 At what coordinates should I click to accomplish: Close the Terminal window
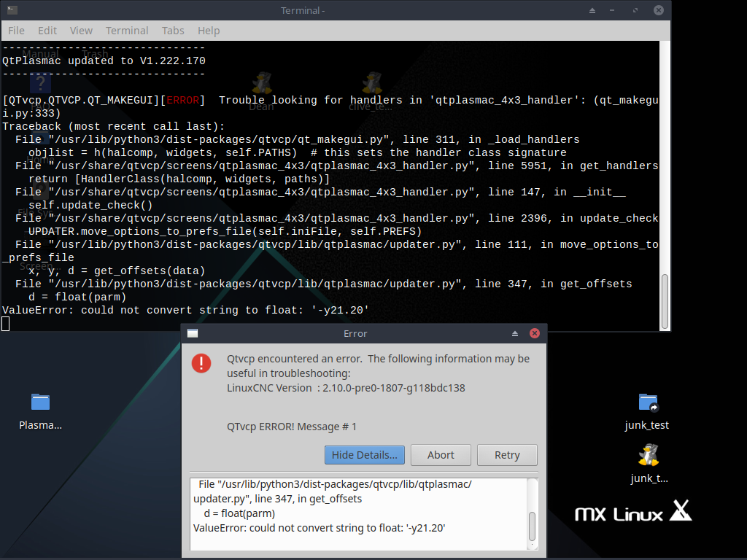click(x=659, y=10)
